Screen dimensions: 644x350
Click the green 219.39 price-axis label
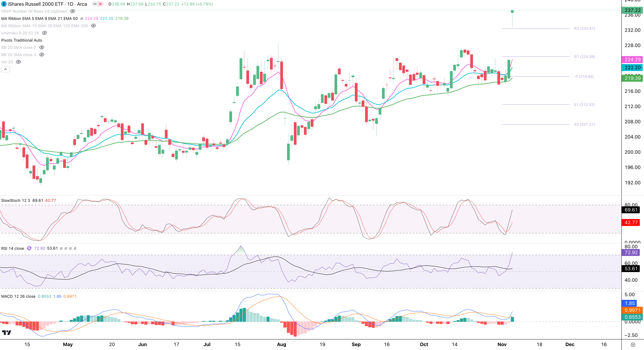(633, 78)
